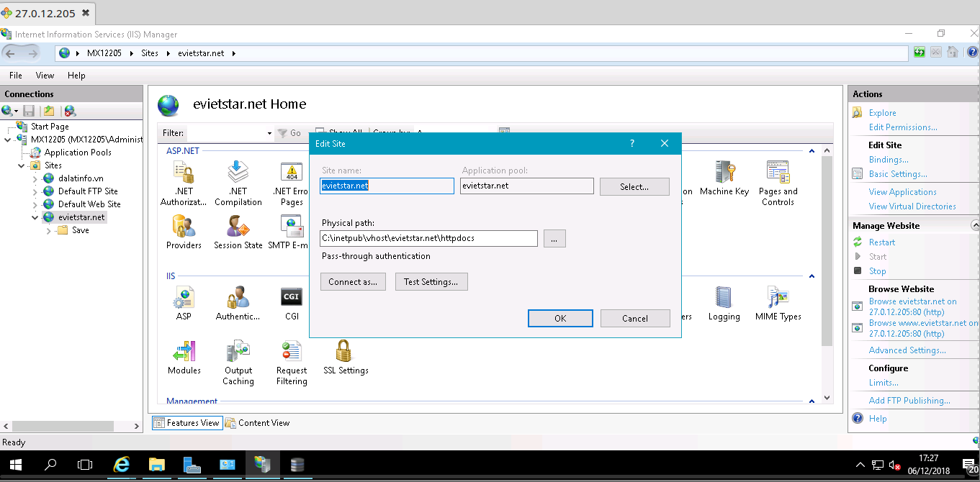Click taskbar Search icon
Viewport: 980px width, 482px height.
point(50,465)
